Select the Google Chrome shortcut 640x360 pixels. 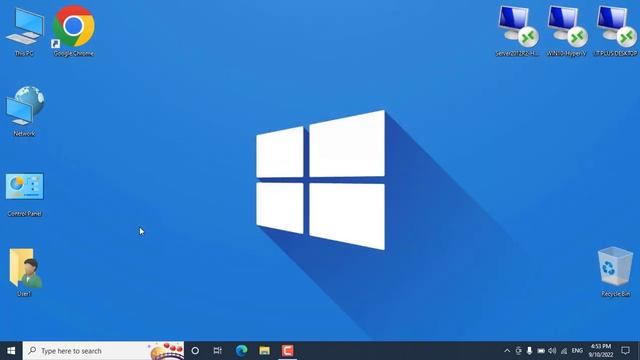coord(73,31)
